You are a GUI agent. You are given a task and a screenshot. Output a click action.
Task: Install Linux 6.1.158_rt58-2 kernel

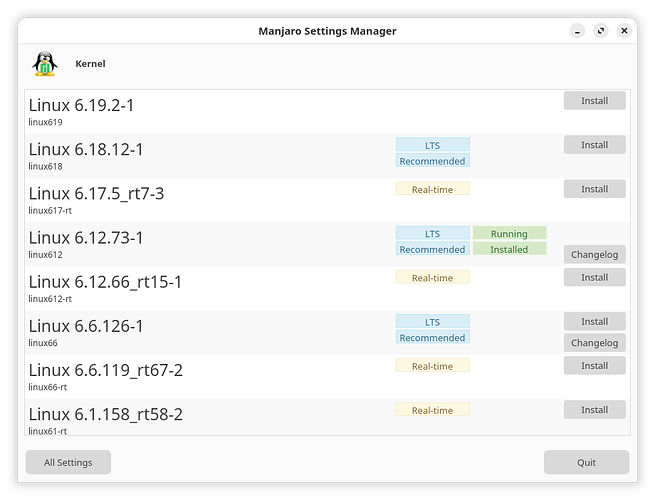click(x=594, y=410)
